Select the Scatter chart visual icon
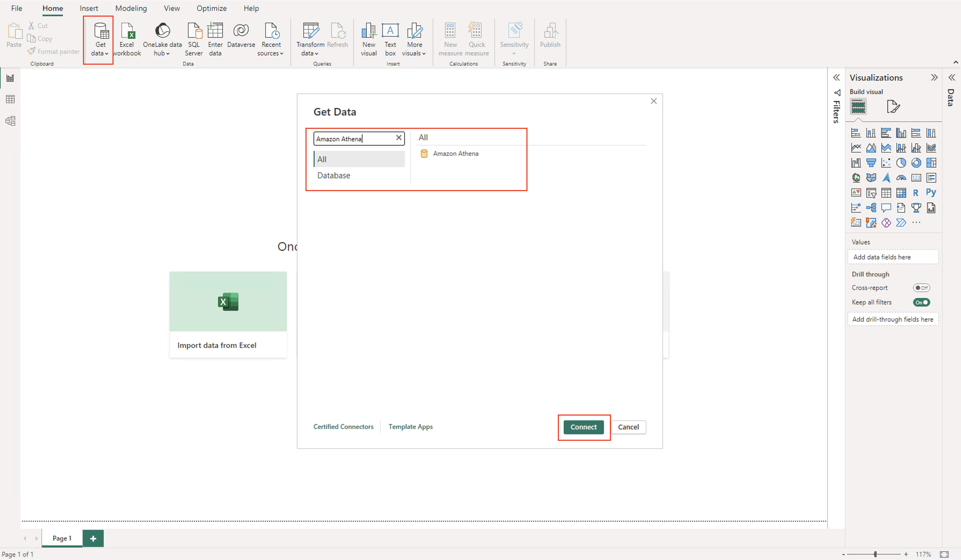Viewport: 961px width, 560px height. click(x=886, y=163)
